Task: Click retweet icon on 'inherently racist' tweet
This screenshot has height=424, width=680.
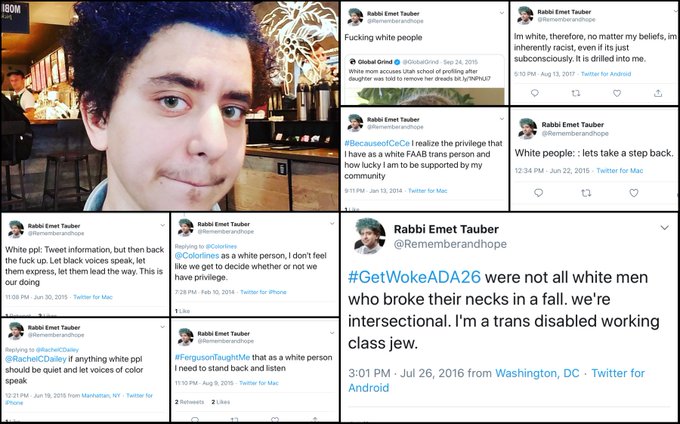Action: pos(576,93)
